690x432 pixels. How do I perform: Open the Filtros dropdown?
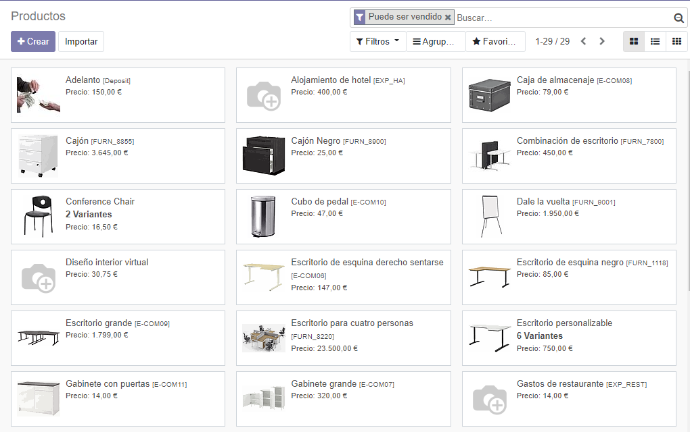point(376,42)
